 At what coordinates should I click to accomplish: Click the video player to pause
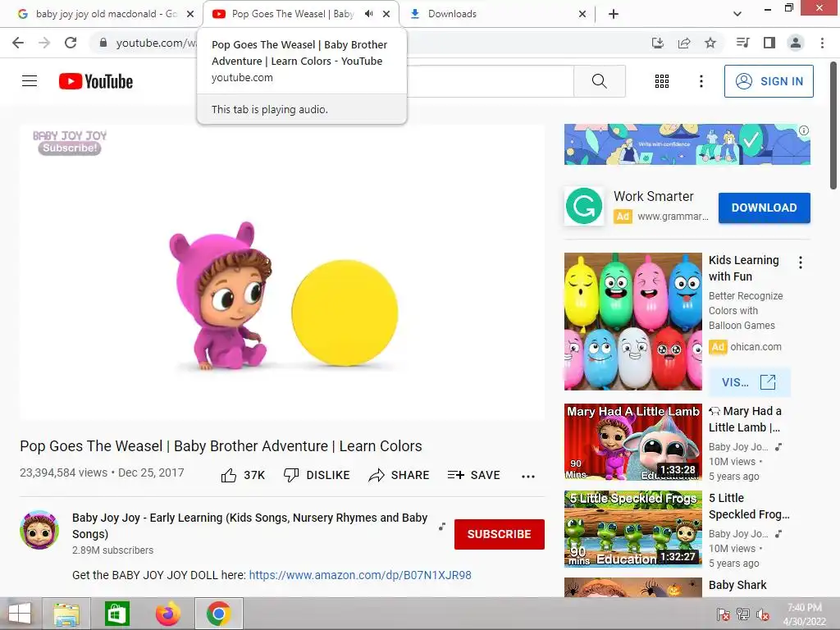pos(282,272)
